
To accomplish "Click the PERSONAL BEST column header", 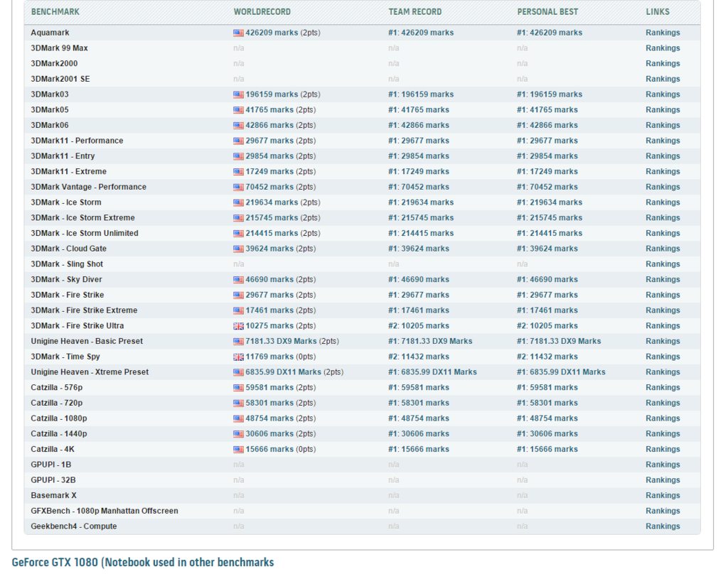I will click(x=547, y=12).
